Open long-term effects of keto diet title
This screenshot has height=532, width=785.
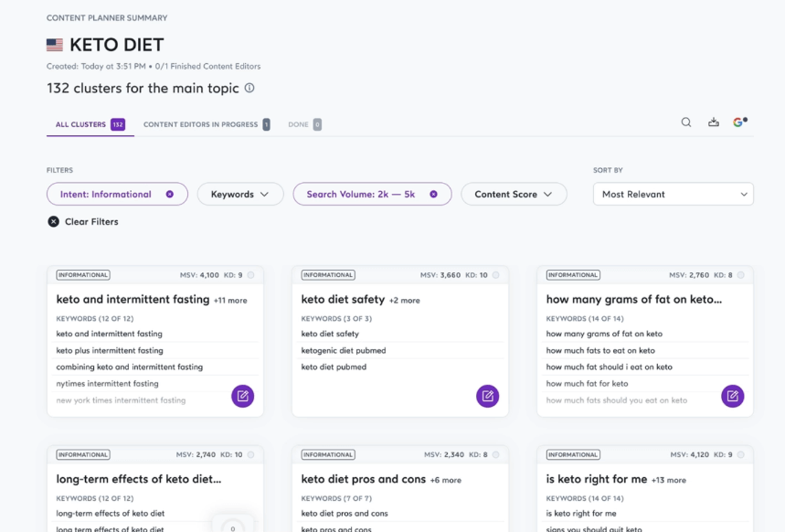point(139,479)
